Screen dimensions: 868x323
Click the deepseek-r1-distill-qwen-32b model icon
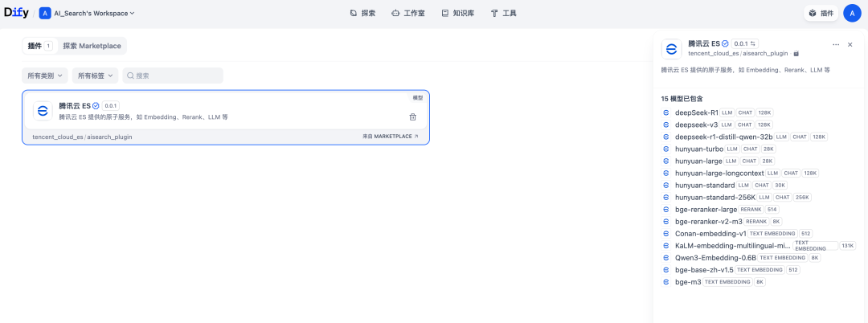coord(666,137)
